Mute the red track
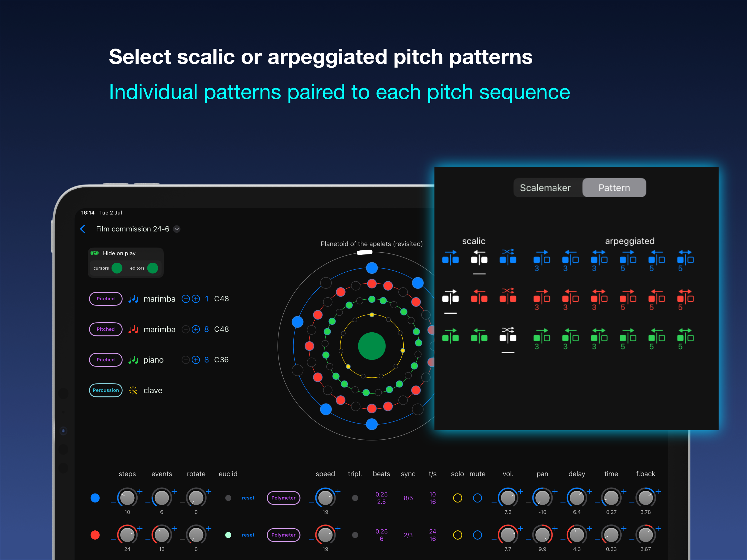This screenshot has width=747, height=560. 477,535
